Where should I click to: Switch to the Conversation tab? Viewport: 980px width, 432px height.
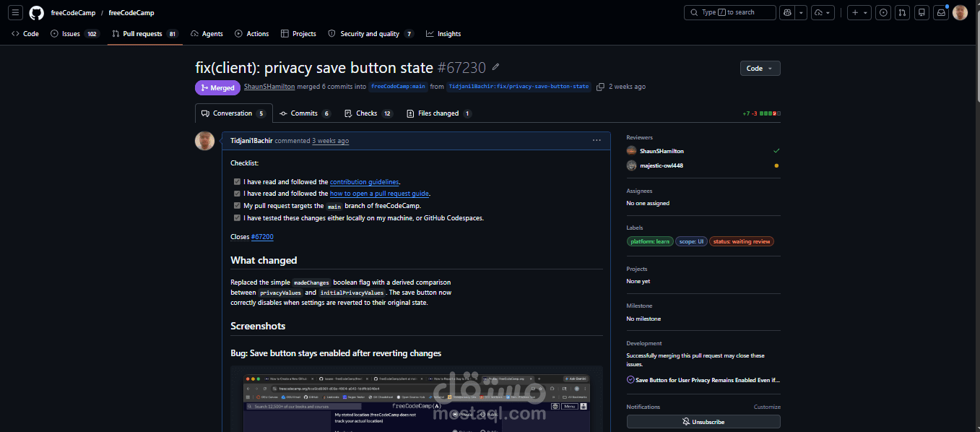click(233, 113)
